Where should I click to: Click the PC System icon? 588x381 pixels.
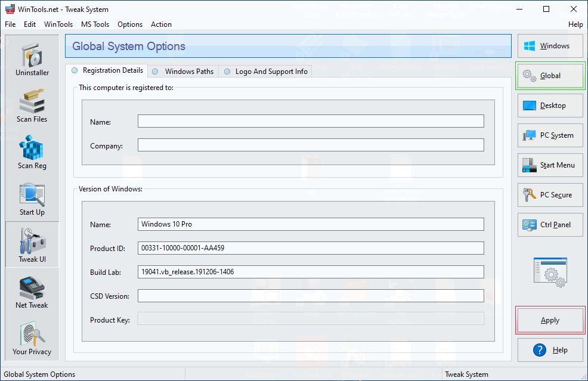pyautogui.click(x=529, y=135)
